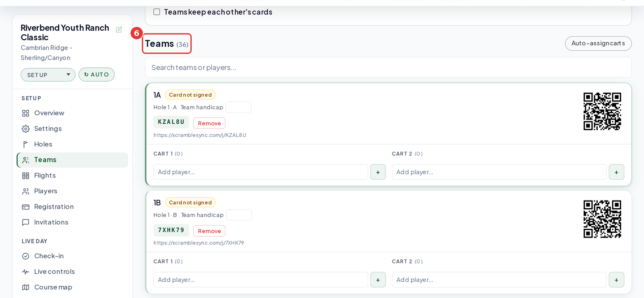Click the Live controls pulse icon
This screenshot has height=298, width=644.
[x=26, y=272]
